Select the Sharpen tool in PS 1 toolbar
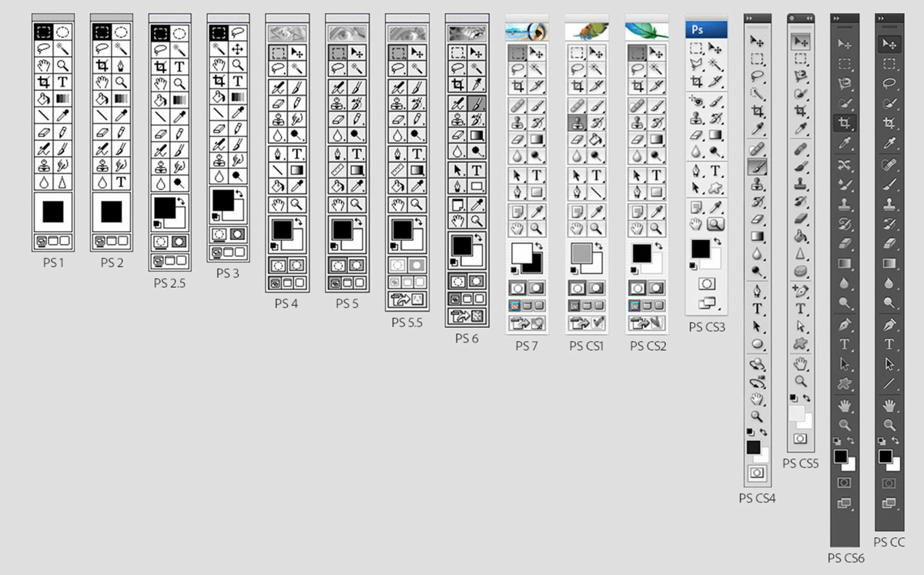This screenshot has width=924, height=575. [x=63, y=182]
